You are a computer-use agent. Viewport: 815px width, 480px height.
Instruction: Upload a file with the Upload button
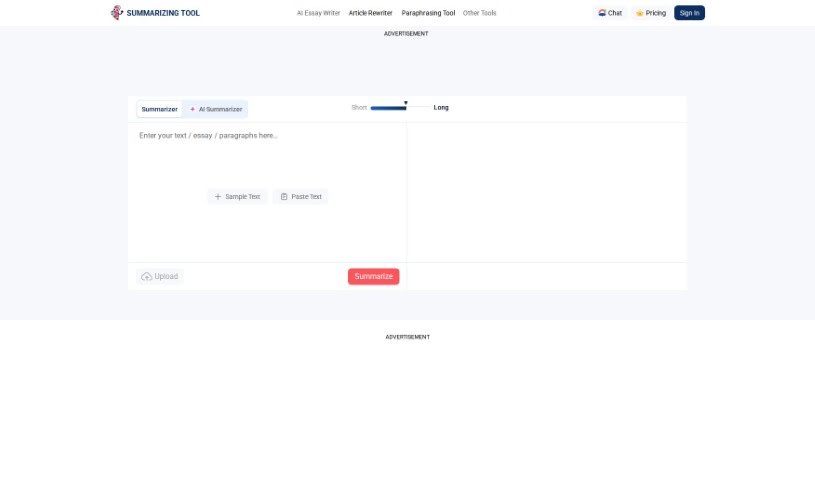pos(160,276)
